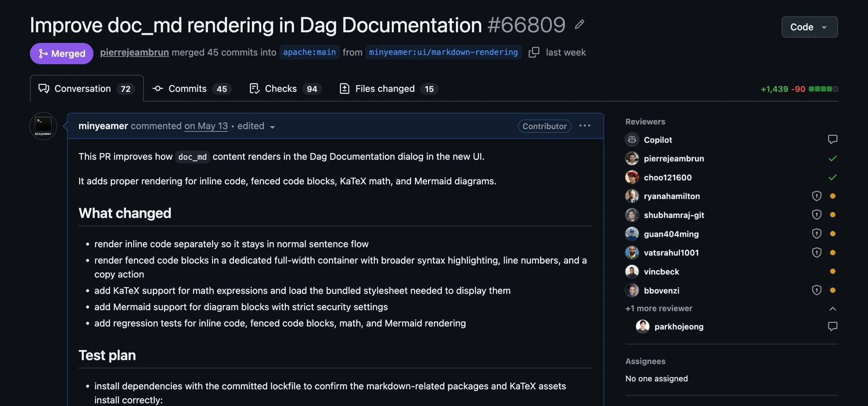Open pierrejeambrun in the Reviewers list
The height and width of the screenshot is (406, 868).
pos(674,158)
